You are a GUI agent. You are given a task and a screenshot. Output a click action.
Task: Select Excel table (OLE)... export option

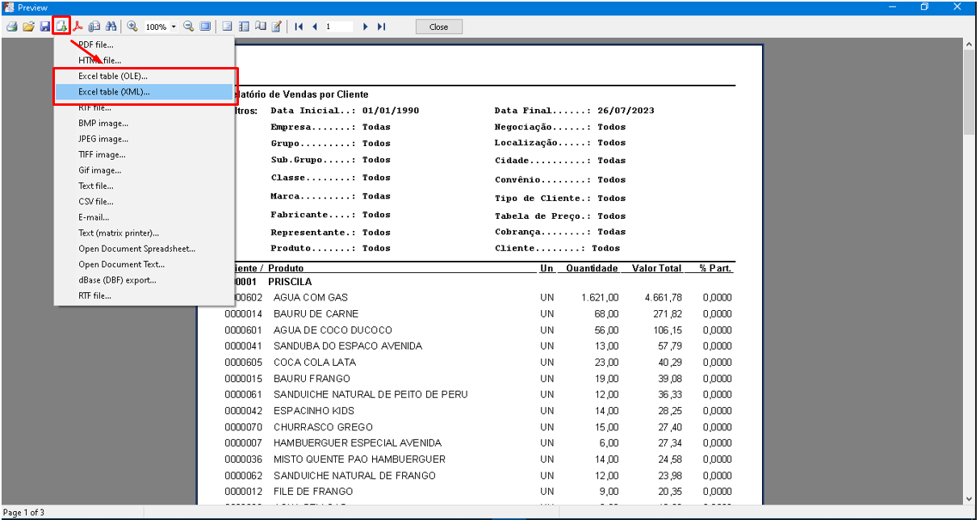click(x=113, y=76)
